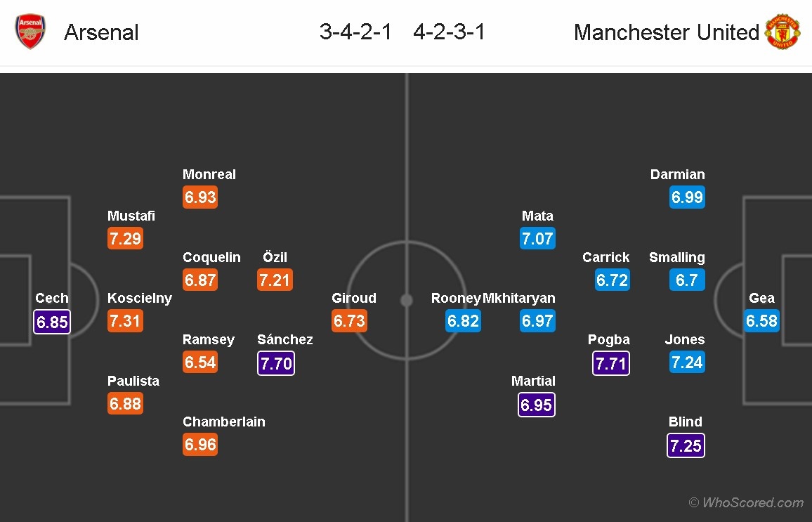Image resolution: width=812 pixels, height=522 pixels.
Task: Select Jones's 7.24 rating badge
Action: [687, 363]
